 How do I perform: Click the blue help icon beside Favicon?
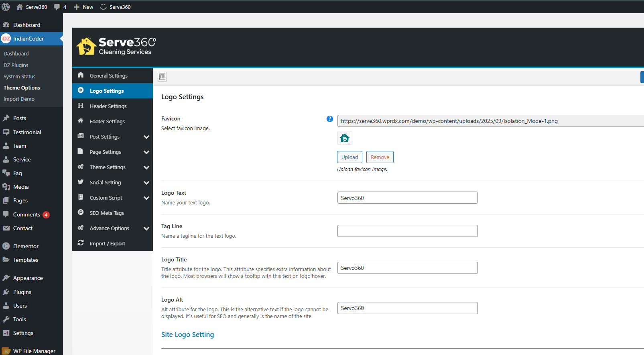point(329,119)
